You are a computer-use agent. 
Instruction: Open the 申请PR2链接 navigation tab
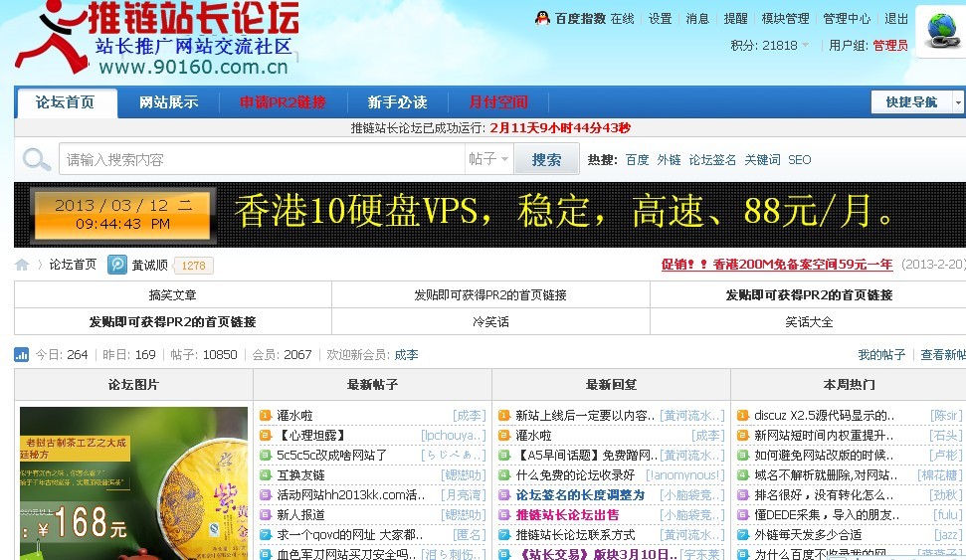[283, 102]
